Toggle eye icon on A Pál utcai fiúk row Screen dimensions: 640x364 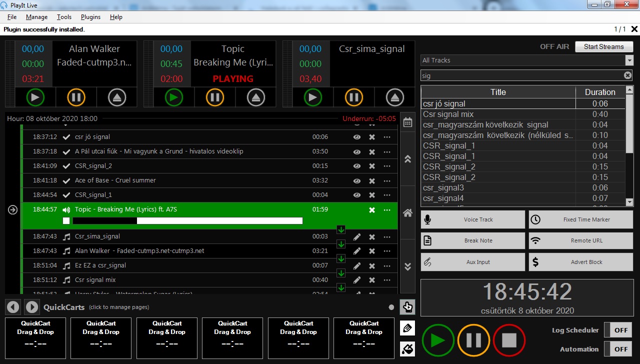tap(357, 151)
